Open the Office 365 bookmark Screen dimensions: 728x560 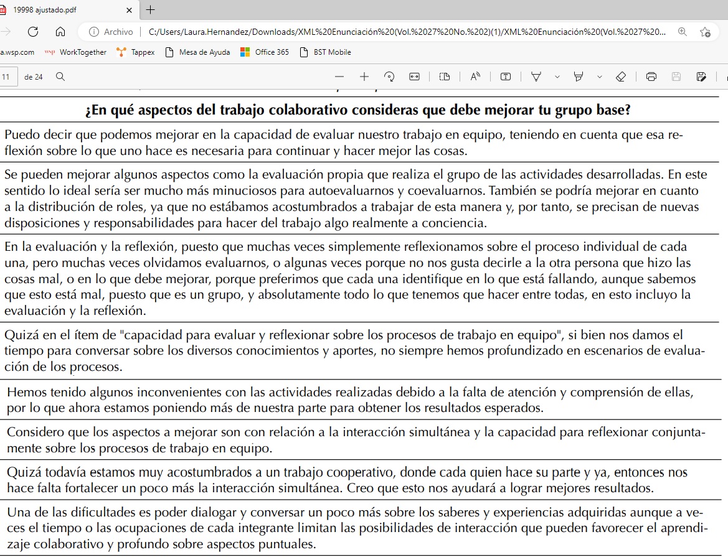265,52
